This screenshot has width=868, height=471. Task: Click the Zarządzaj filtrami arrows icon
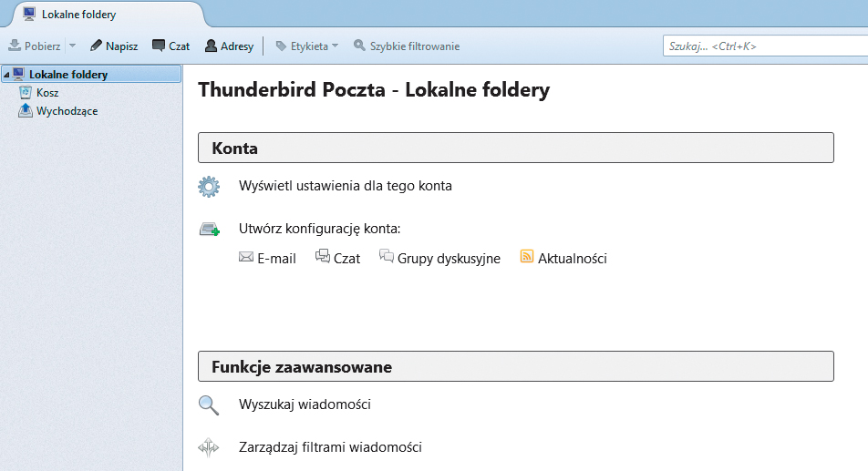click(209, 448)
